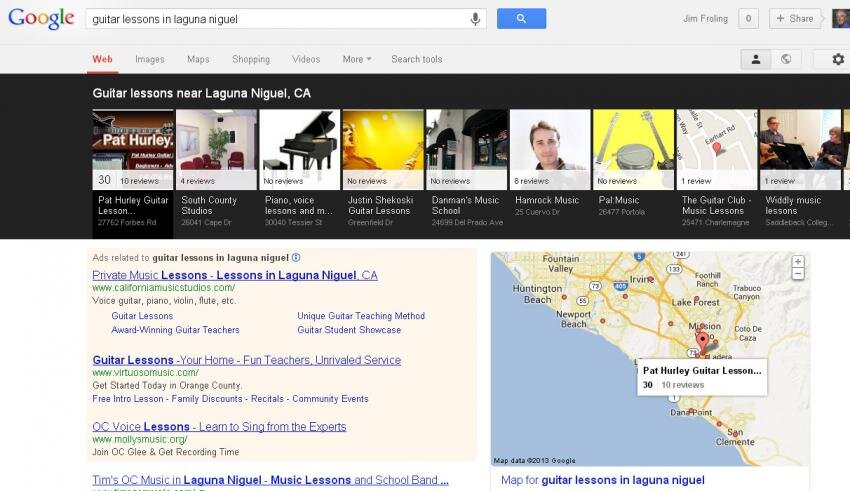Open OC Voice Lessons ad link
The image size is (850, 491).
point(219,427)
